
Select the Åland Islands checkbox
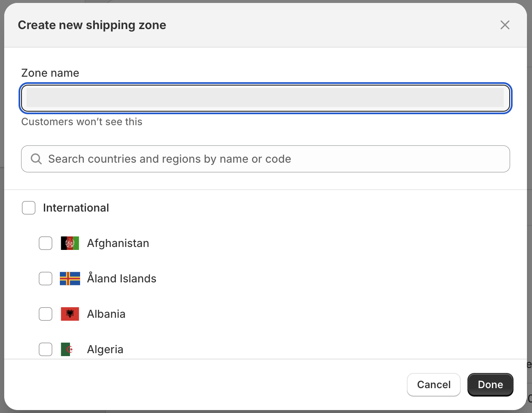pyautogui.click(x=46, y=279)
